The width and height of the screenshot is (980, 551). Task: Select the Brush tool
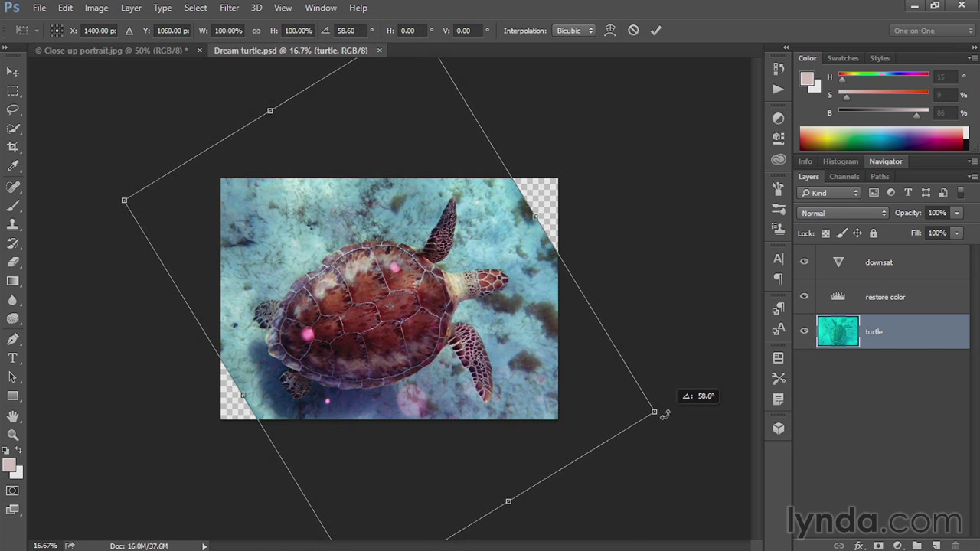(13, 206)
